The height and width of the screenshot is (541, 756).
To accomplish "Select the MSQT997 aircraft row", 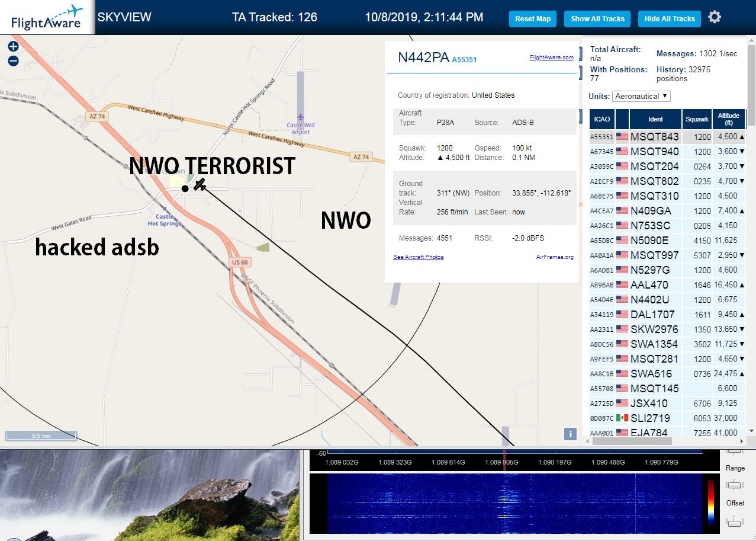I will (667, 255).
